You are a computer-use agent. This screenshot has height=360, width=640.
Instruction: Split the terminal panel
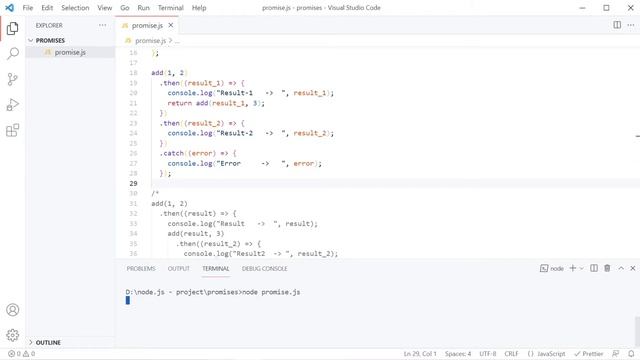(594, 268)
